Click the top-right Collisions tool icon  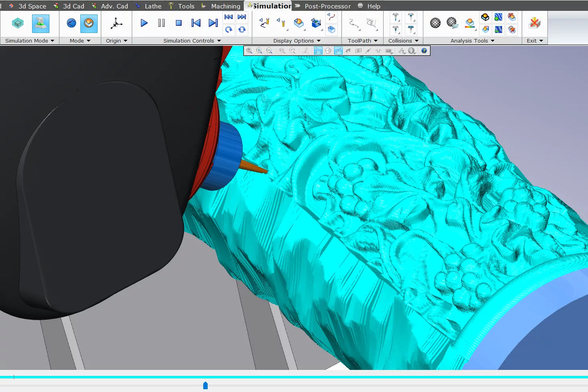pos(411,17)
